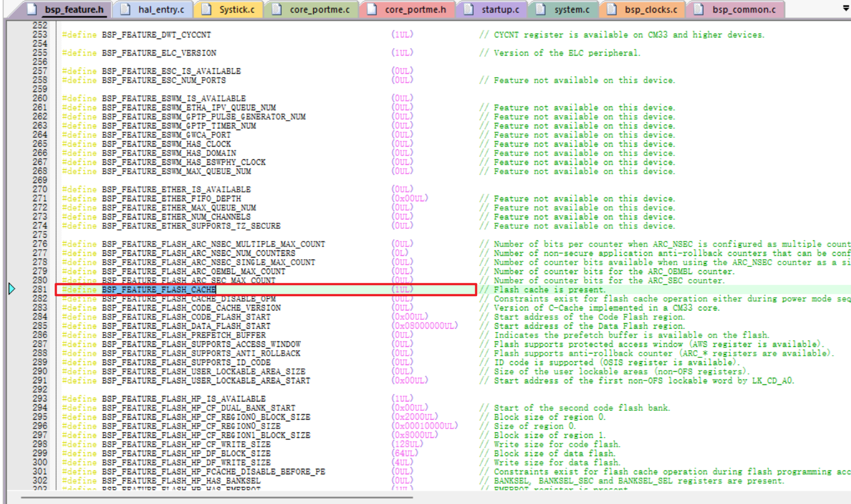This screenshot has height=504, width=851.
Task: Open the bsp_common.c tab
Action: [736, 9]
